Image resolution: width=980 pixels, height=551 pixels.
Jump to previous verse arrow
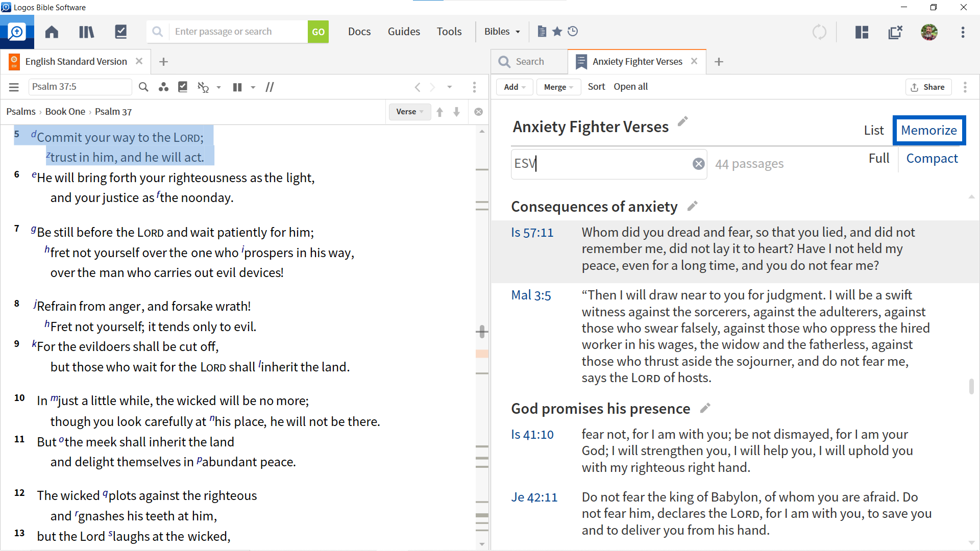(x=439, y=112)
